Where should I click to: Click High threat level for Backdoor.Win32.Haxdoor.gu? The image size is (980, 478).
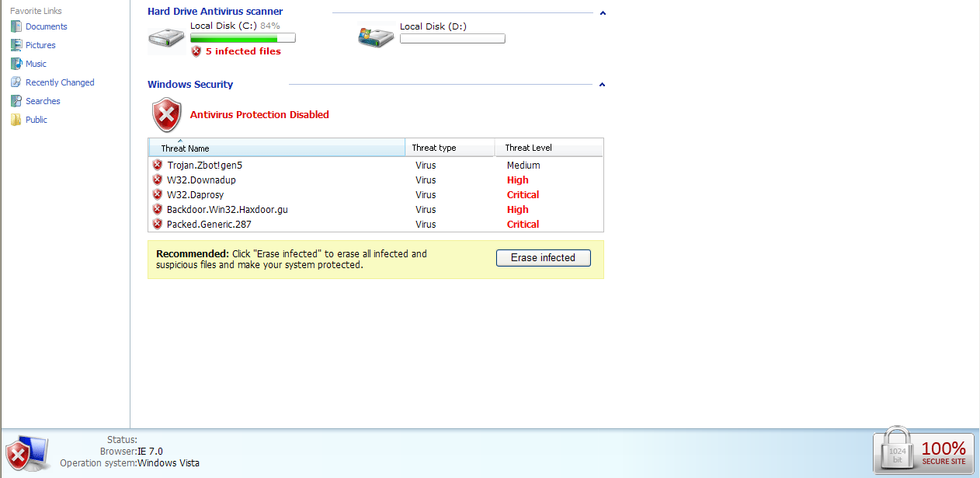518,210
